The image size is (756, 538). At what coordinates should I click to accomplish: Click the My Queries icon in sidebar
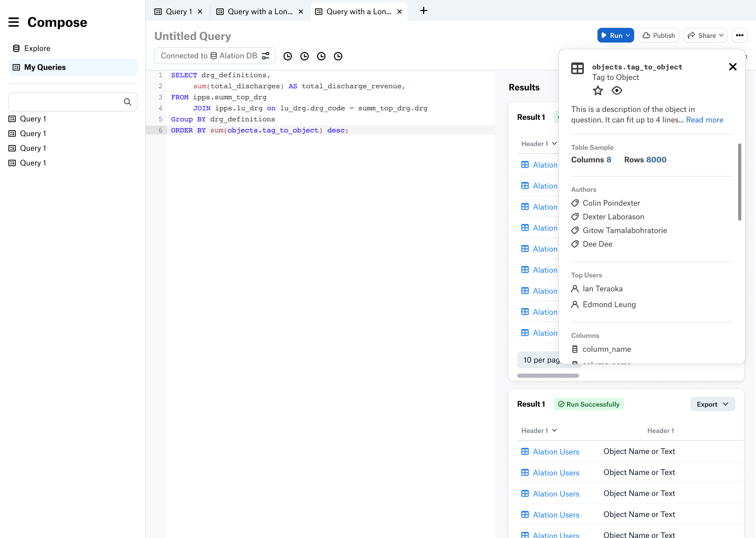(x=16, y=67)
